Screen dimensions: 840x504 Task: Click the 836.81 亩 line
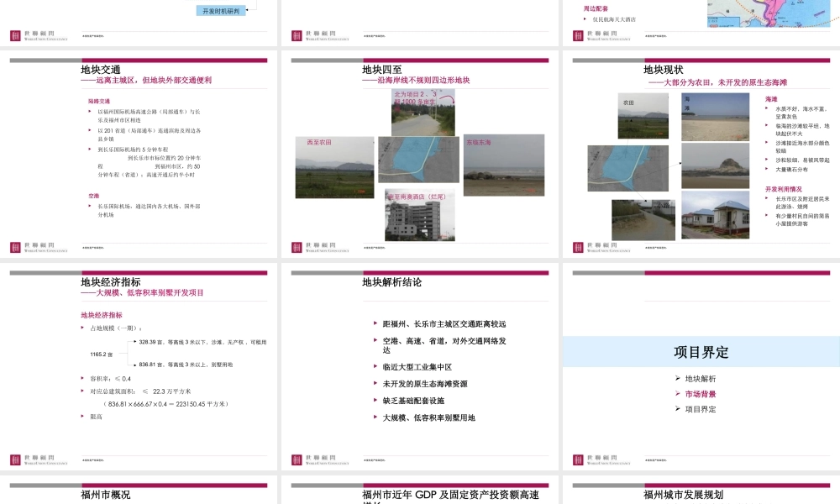[186, 365]
